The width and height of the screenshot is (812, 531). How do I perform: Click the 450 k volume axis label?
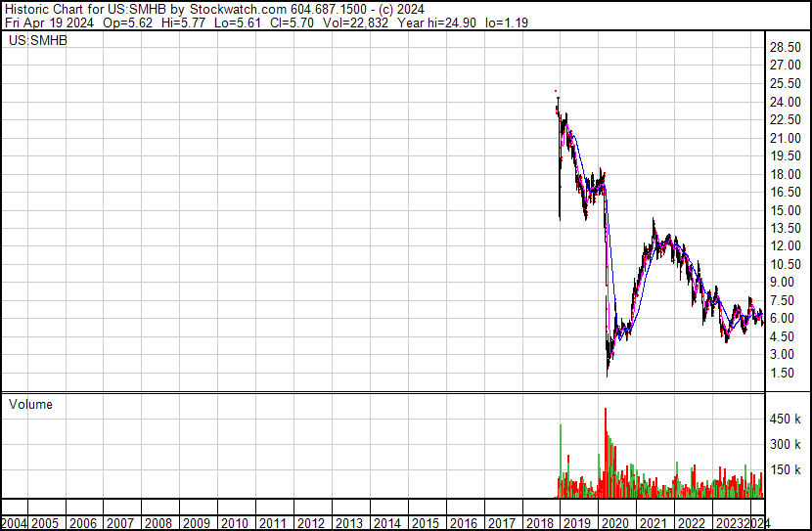[x=784, y=420]
